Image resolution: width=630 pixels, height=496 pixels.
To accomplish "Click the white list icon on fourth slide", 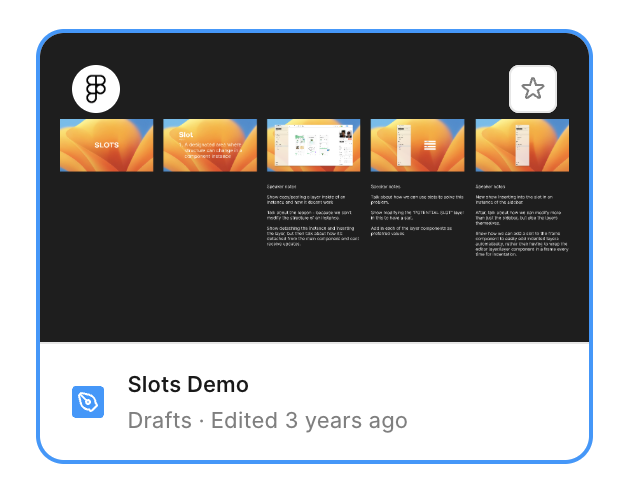I will pyautogui.click(x=430, y=146).
